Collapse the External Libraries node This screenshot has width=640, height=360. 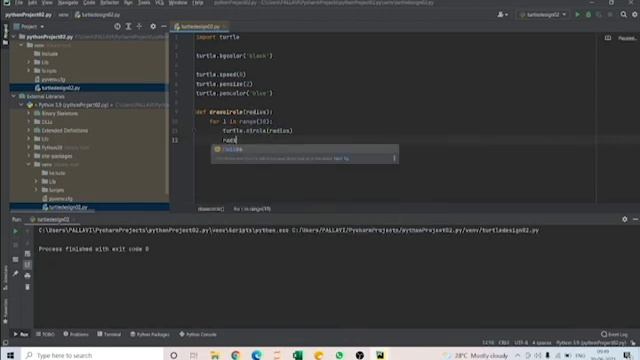[14, 96]
